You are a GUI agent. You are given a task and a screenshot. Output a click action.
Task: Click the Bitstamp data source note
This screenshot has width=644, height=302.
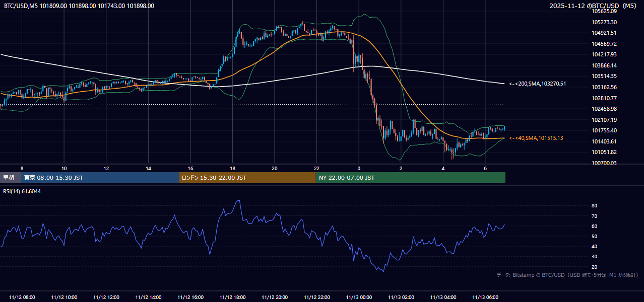click(x=567, y=275)
